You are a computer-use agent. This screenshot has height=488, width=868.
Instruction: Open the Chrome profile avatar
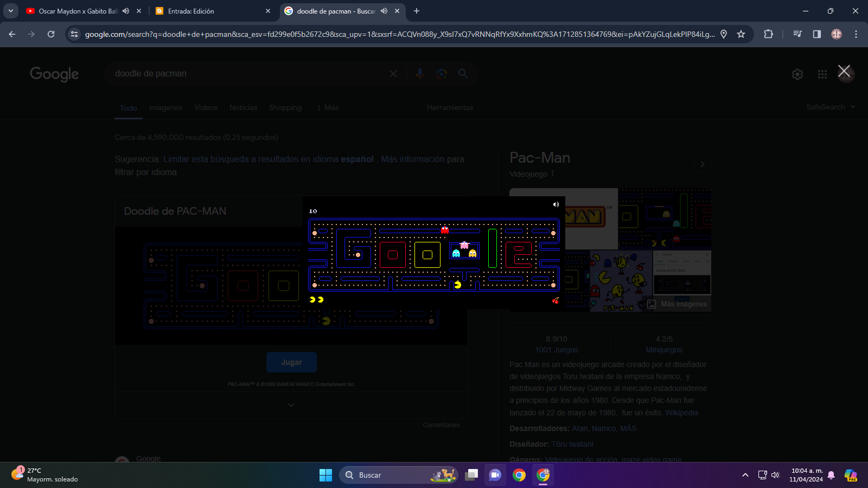coord(837,34)
